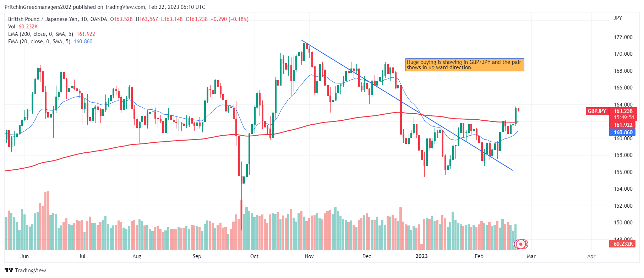Click the red circular event marker icon
The image size is (644, 278).
(521, 244)
